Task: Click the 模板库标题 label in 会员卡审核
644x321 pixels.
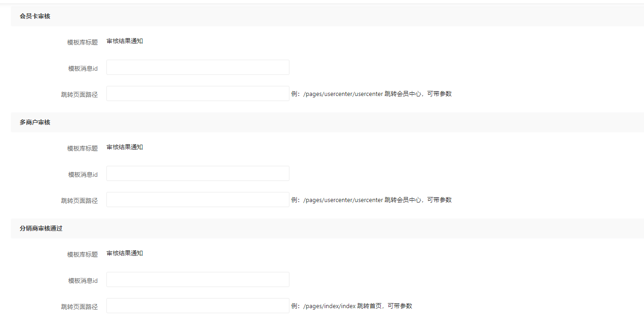Action: [x=82, y=42]
